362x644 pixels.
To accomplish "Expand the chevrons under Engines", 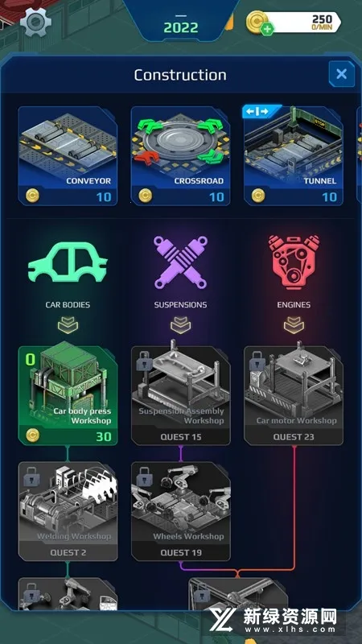I will (294, 325).
